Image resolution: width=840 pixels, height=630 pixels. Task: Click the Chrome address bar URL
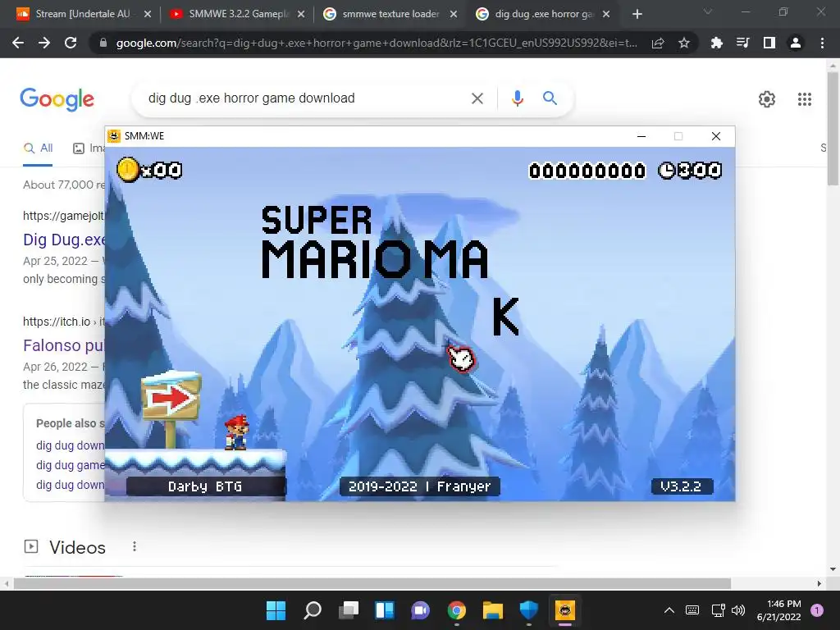pos(377,43)
